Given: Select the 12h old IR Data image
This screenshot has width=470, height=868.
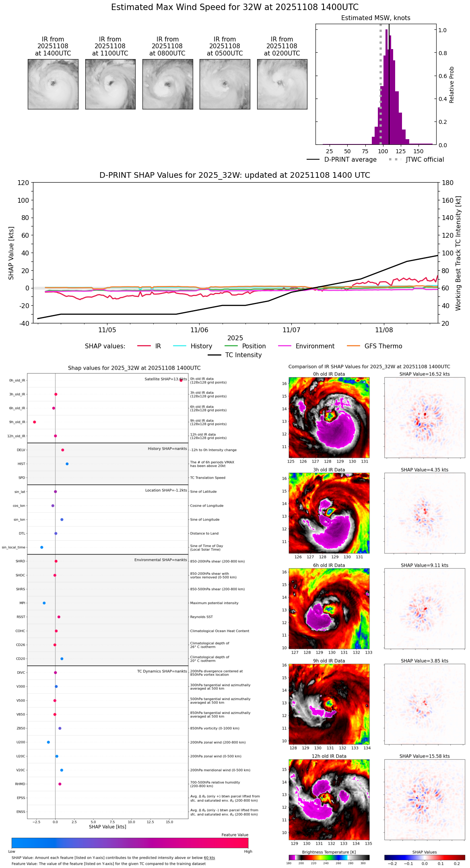Looking at the screenshot, I should point(329,799).
